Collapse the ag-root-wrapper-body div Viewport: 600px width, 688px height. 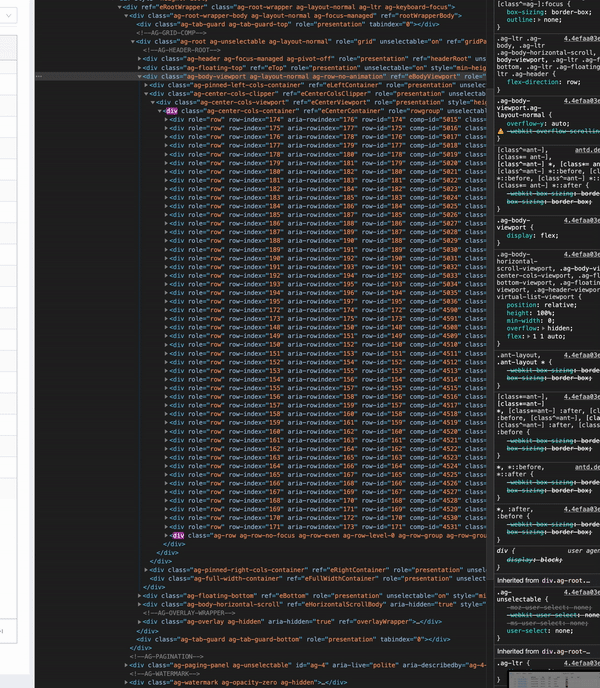126,16
